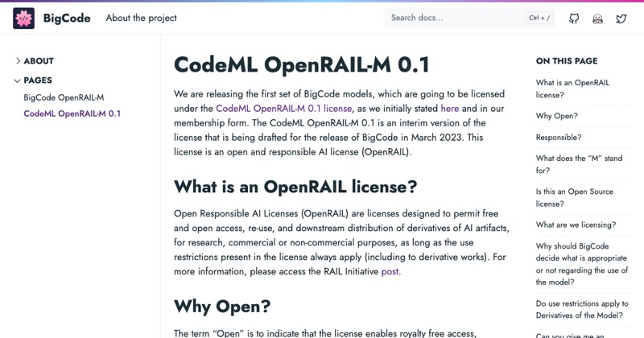
Task: Click the 'Why Open?' content heading
Action: point(222,307)
